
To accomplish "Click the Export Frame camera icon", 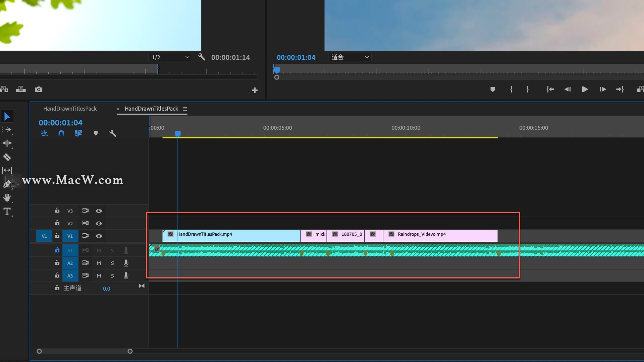I will click(39, 89).
